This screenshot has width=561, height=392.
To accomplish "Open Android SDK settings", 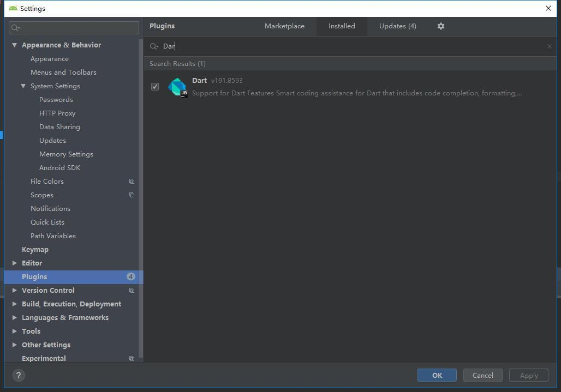I will pos(59,167).
